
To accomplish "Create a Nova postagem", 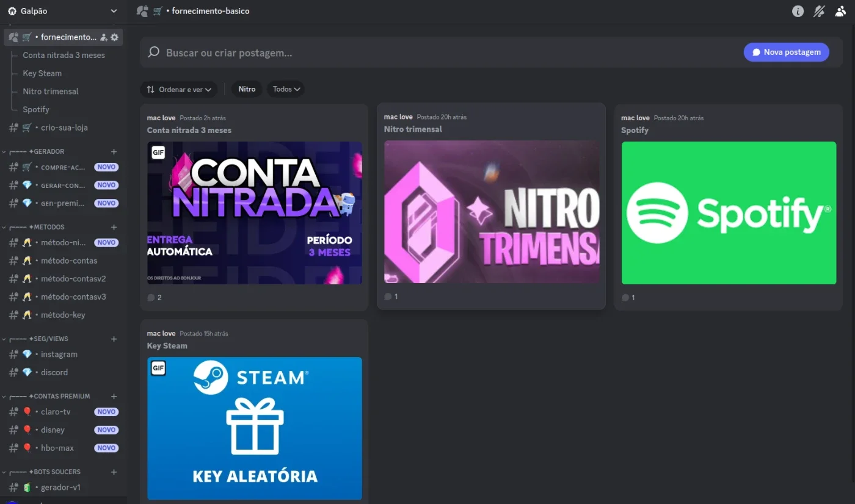I will pyautogui.click(x=787, y=52).
